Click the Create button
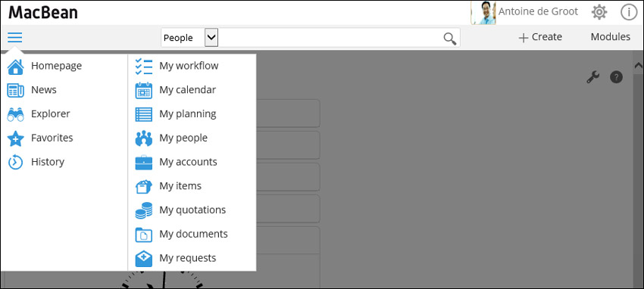The height and width of the screenshot is (289, 644). coord(540,37)
